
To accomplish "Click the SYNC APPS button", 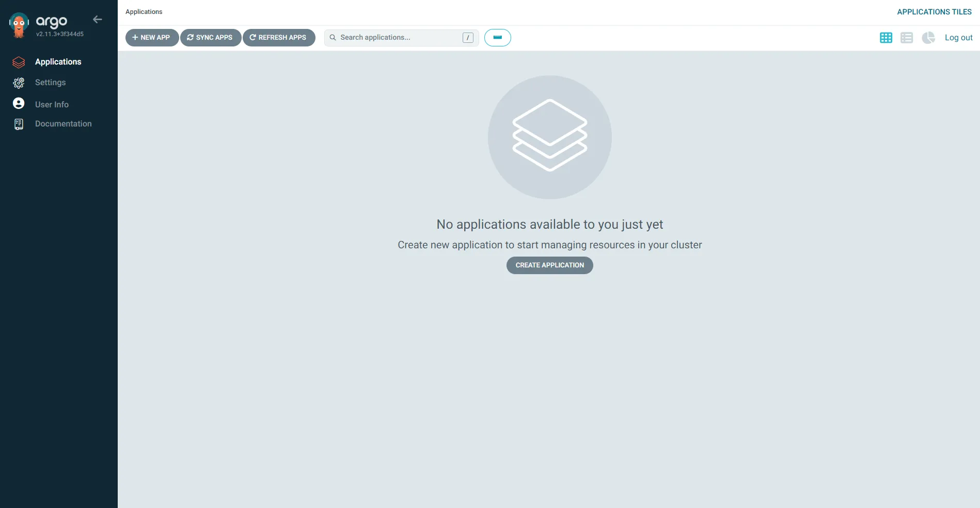I will 211,37.
